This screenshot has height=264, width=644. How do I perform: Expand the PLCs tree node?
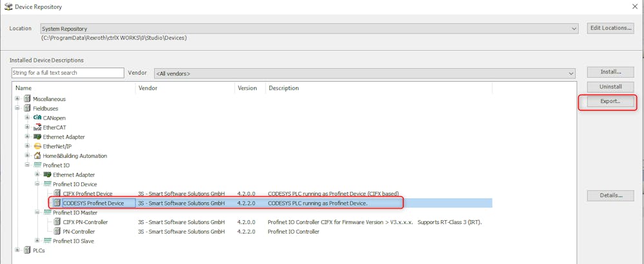tap(17, 250)
